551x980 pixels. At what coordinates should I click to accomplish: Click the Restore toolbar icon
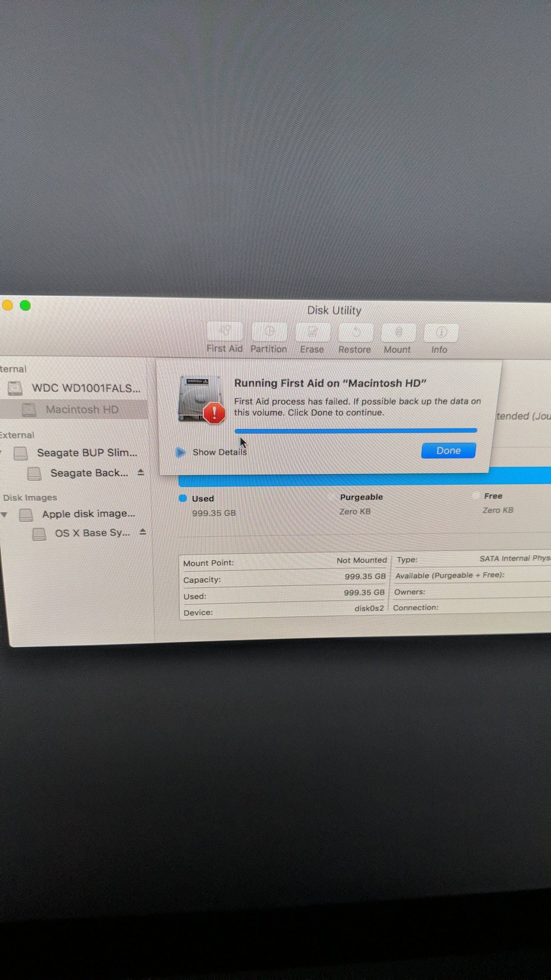tap(356, 332)
